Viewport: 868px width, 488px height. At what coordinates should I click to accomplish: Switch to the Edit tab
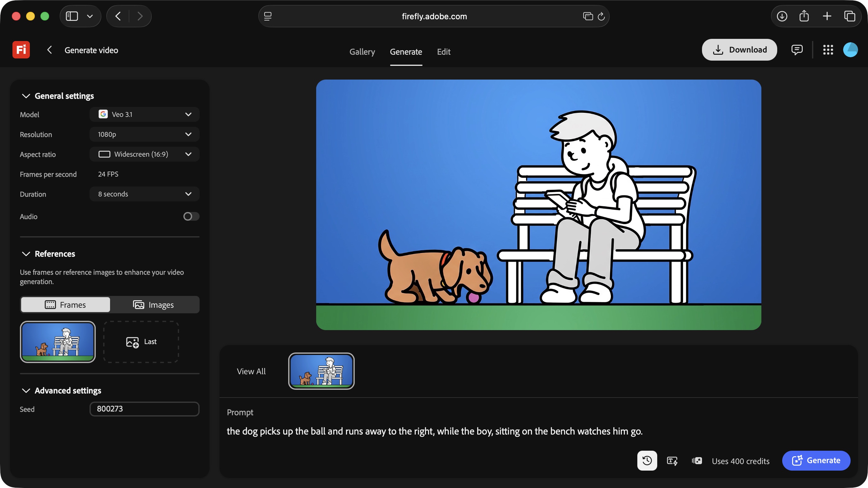[x=443, y=52]
